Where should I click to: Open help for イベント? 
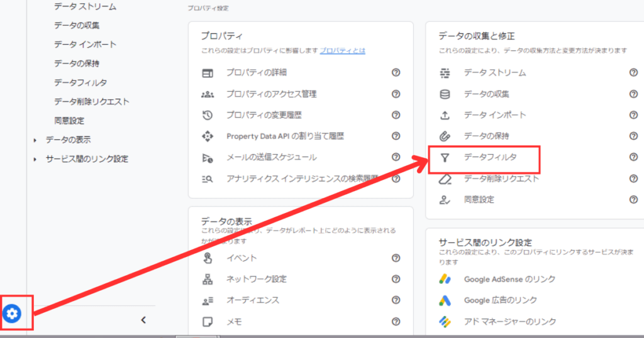[x=396, y=258]
